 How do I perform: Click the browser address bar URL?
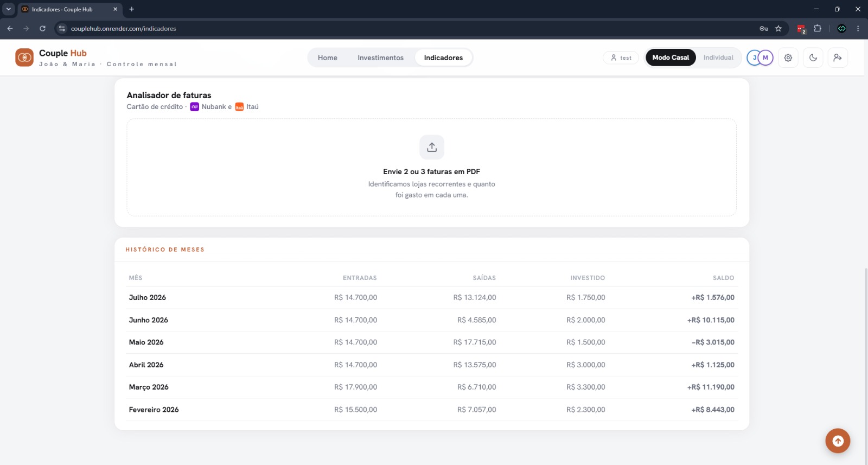click(124, 28)
